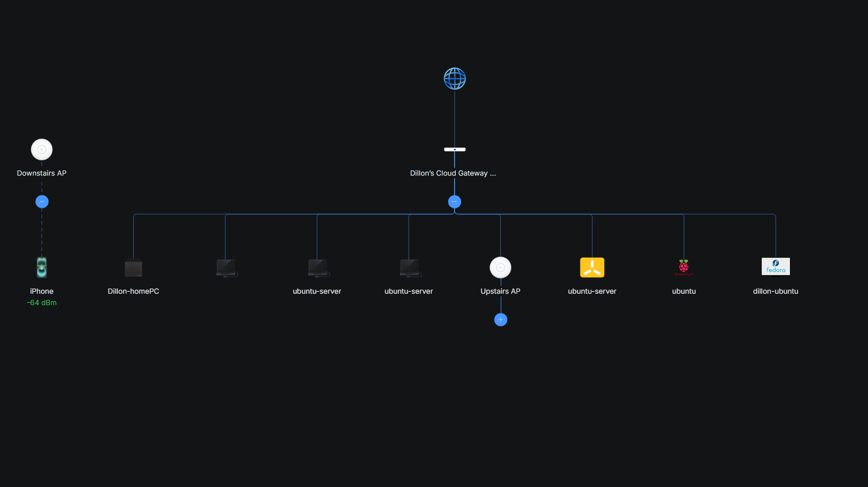This screenshot has width=868, height=487.
Task: Select the Upstairs AP device icon
Action: click(x=501, y=268)
